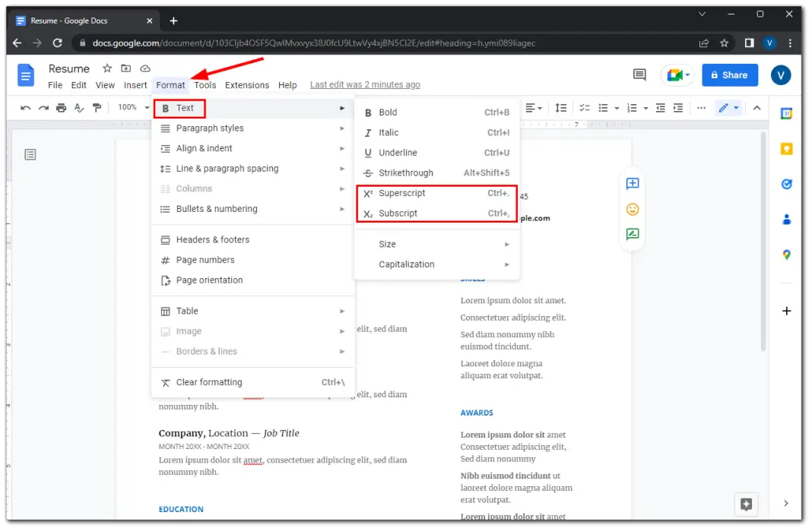The image size is (812, 531).
Task: Open the insert comment icon in the margin
Action: point(633,183)
